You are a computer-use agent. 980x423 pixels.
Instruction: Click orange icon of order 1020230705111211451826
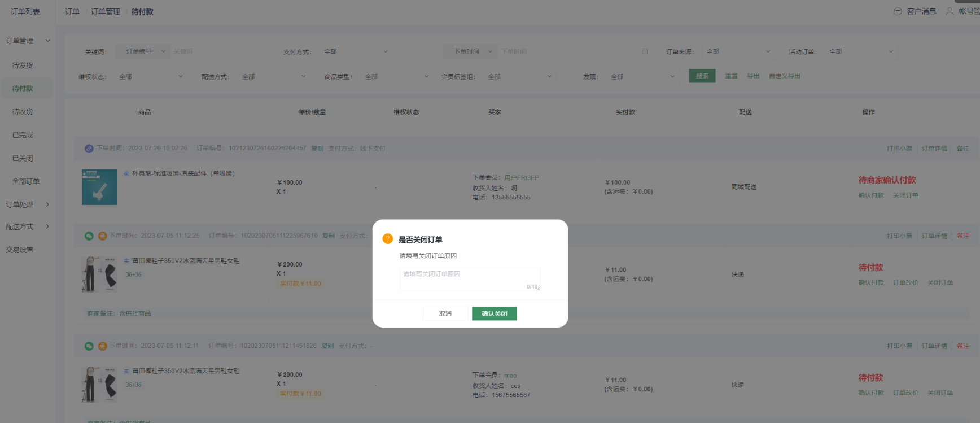pos(102,346)
